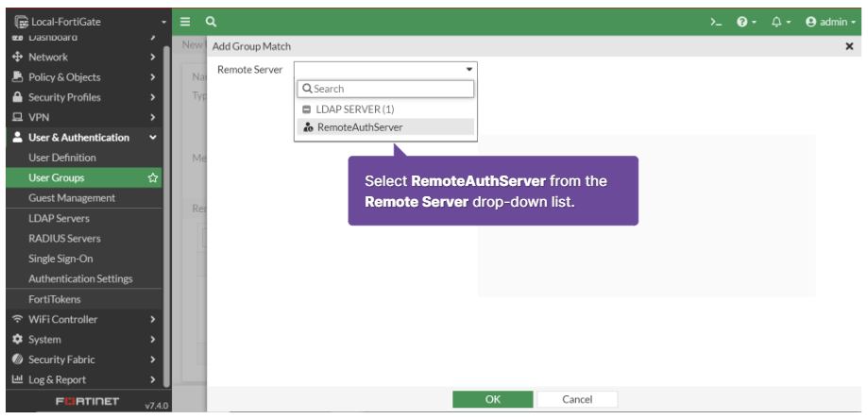This screenshot has width=868, height=419.
Task: Click the RemoteAuthServer server icon
Action: 308,127
